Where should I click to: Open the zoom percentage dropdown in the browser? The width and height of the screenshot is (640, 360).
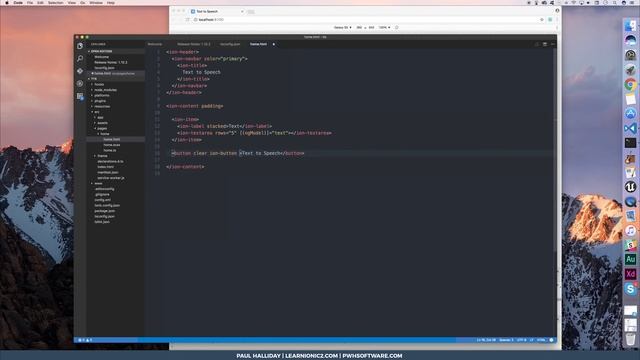384,27
